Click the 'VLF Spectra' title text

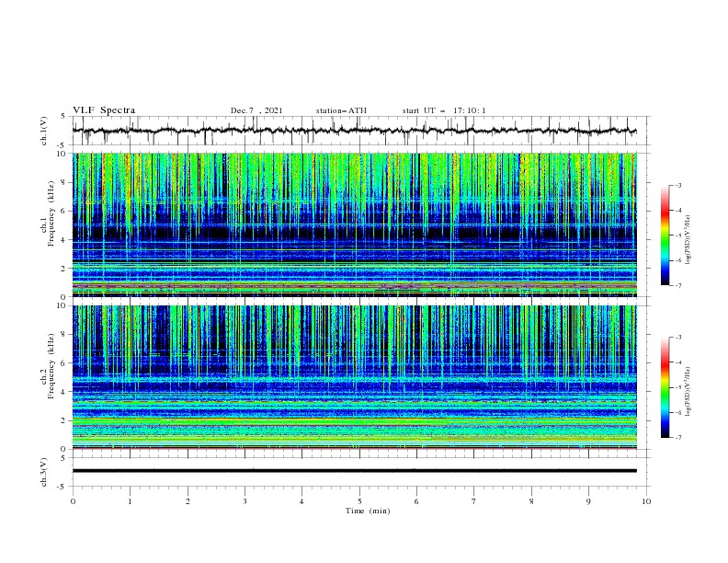(x=104, y=110)
